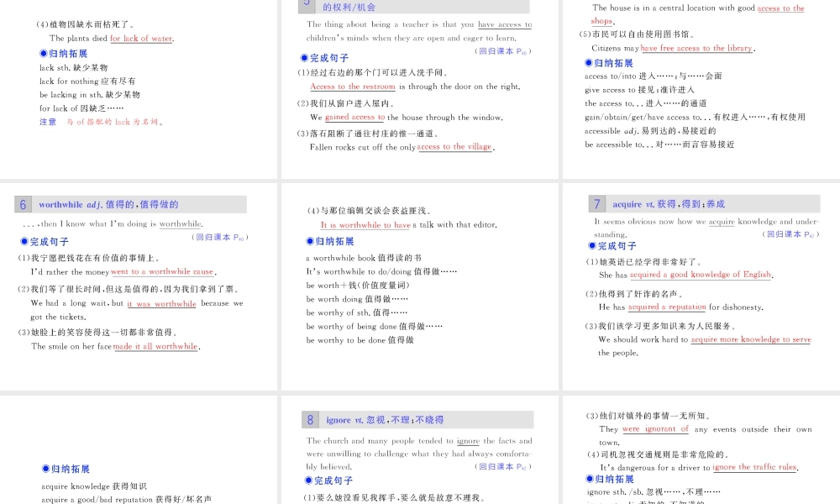Click the red answer 'it was worthwhile'
The width and height of the screenshot is (840, 504).
(x=162, y=304)
